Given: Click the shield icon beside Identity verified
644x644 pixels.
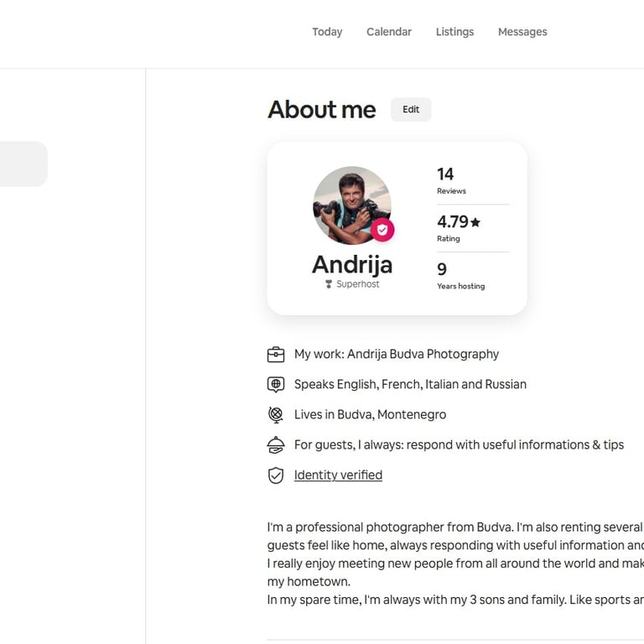Looking at the screenshot, I should coord(276,475).
